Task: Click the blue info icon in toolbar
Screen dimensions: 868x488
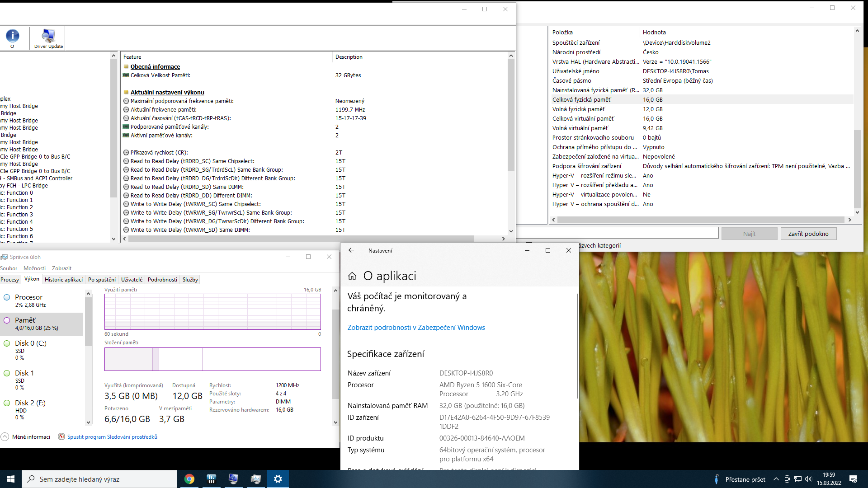Action: tap(12, 36)
